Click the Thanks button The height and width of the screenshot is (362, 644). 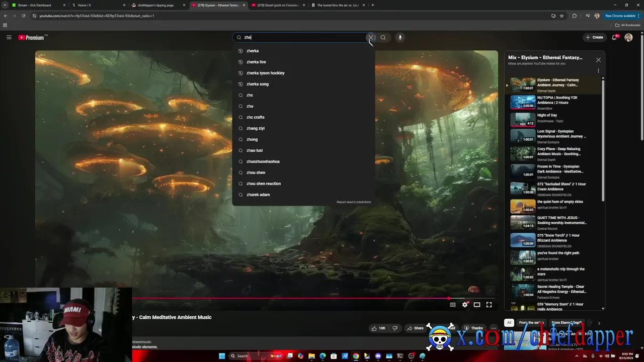click(473, 328)
